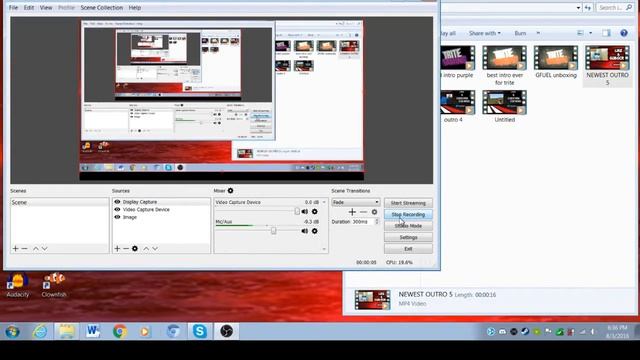
Task: Open OBS Settings
Action: pyautogui.click(x=408, y=237)
